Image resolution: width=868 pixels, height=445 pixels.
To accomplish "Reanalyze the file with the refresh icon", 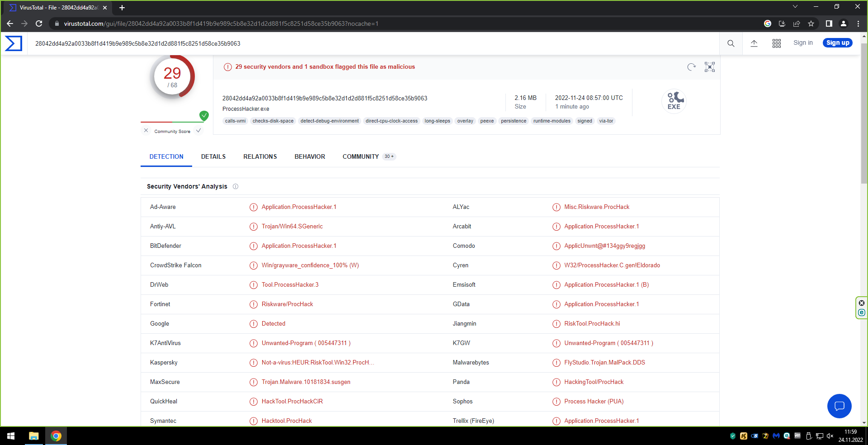I will click(691, 67).
